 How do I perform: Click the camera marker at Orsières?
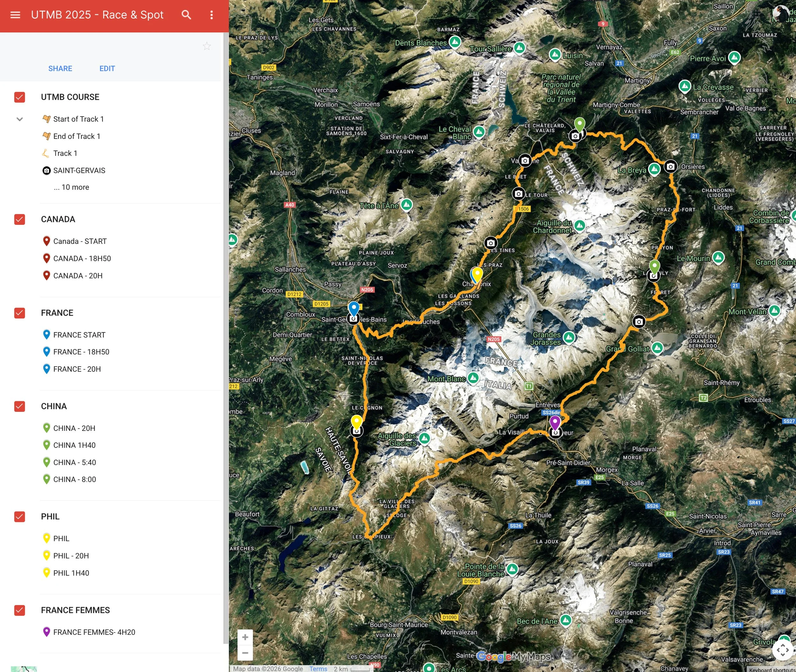click(670, 167)
